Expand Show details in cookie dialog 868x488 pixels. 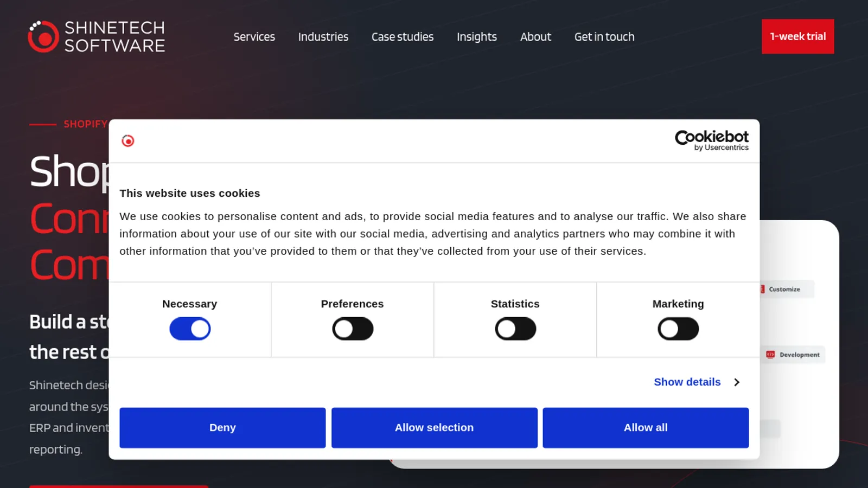pos(697,382)
